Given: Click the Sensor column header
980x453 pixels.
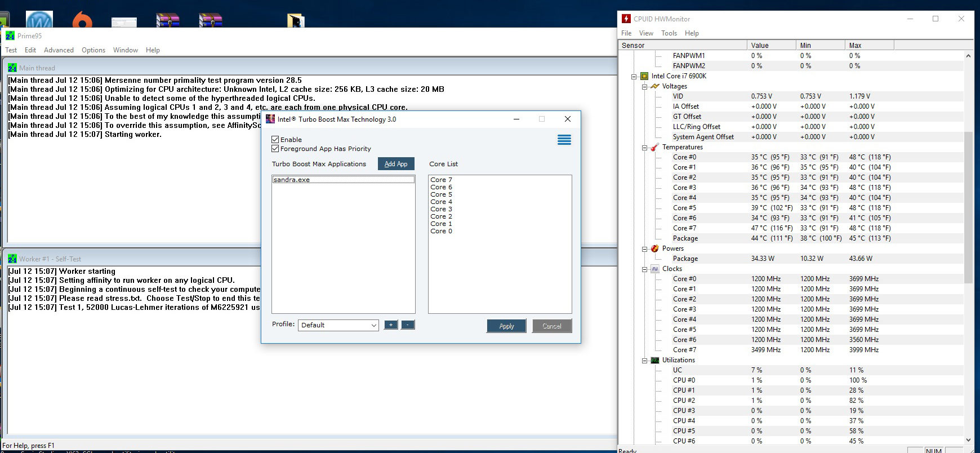Looking at the screenshot, I should pos(683,45).
